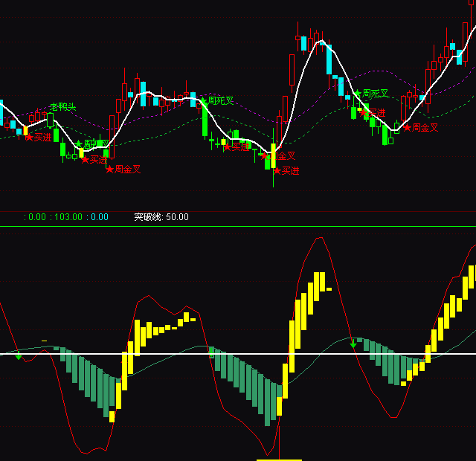Click the 突破线 50.00 indicator label
The width and height of the screenshot is (476, 461).
point(161,217)
